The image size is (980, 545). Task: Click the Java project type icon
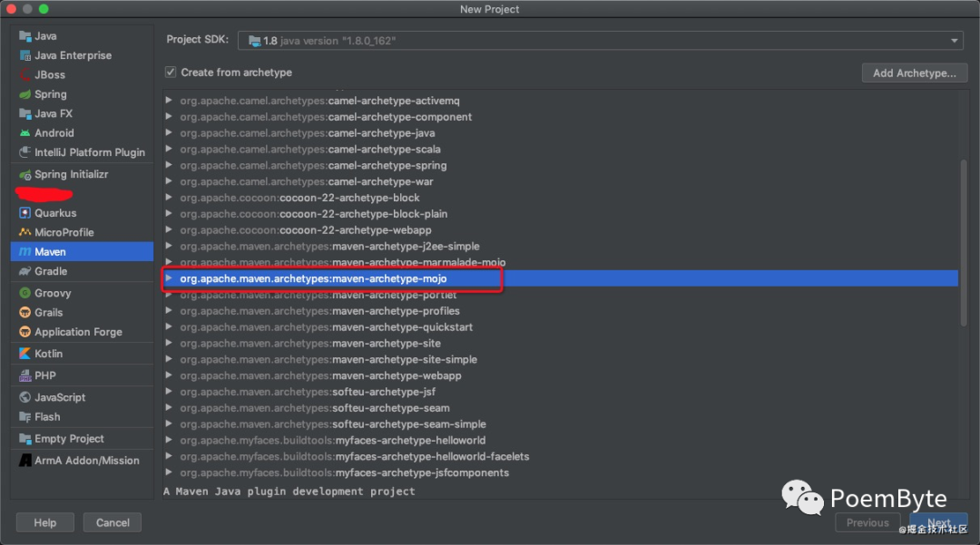coord(25,36)
